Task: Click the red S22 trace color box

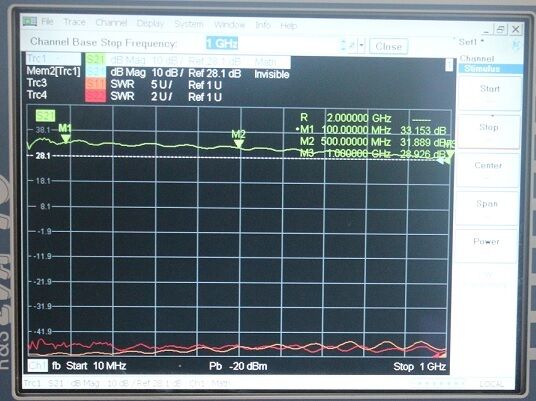Action: click(95, 96)
